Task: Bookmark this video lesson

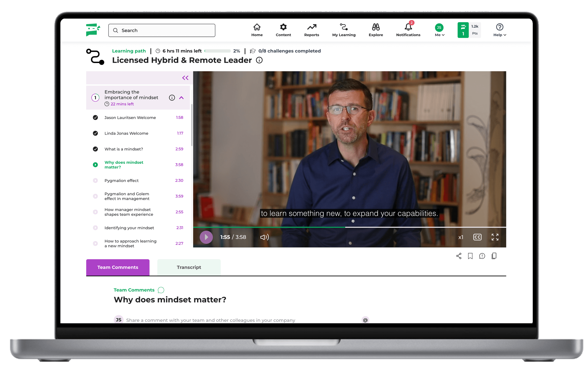Action: tap(470, 256)
